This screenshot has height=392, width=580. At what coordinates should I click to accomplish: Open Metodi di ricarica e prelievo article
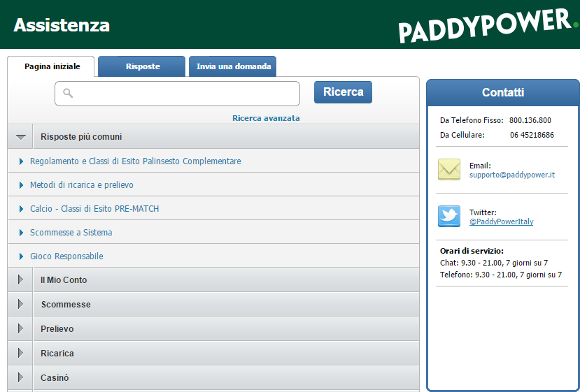[x=82, y=184]
